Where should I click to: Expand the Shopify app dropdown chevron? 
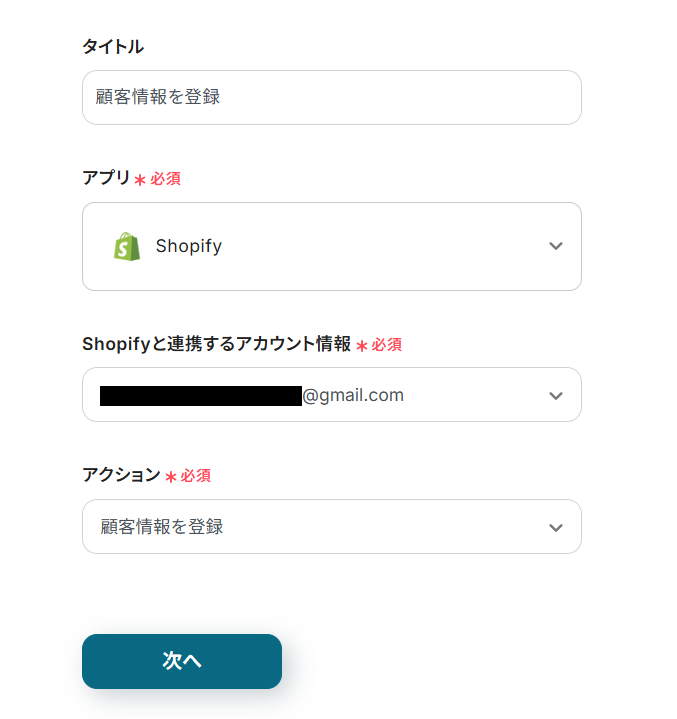coord(556,246)
